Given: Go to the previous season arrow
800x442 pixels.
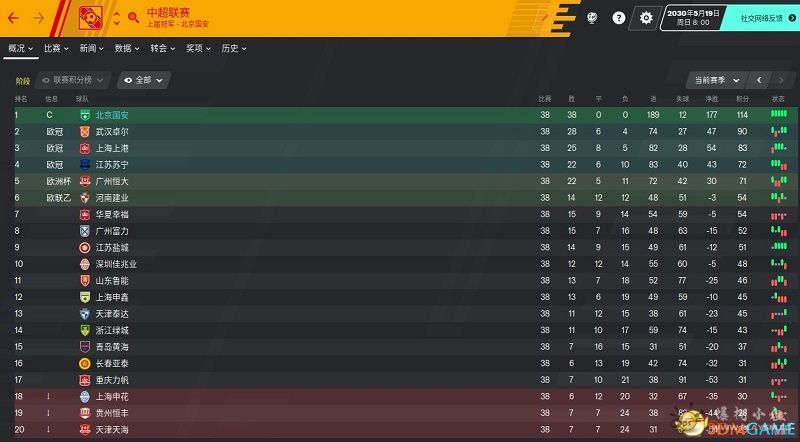Looking at the screenshot, I should coord(759,80).
